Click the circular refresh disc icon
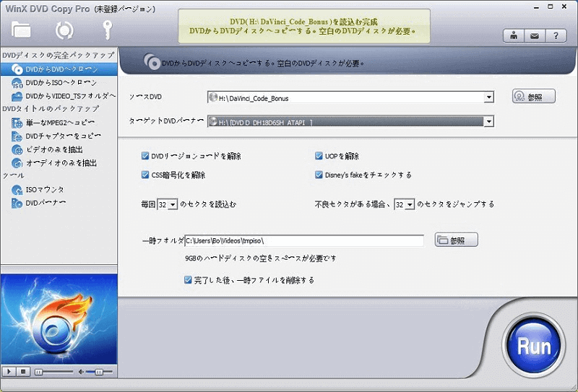578x392 pixels. pos(64,30)
